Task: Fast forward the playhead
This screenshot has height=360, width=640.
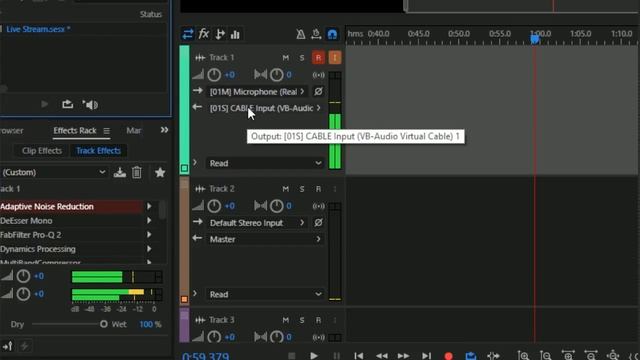Action: 403,356
